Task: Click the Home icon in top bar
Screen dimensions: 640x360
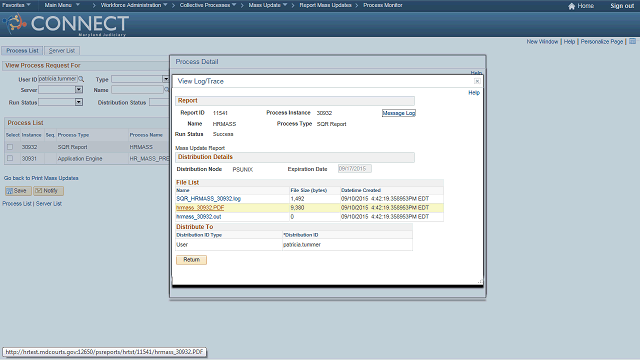Action: point(571,6)
